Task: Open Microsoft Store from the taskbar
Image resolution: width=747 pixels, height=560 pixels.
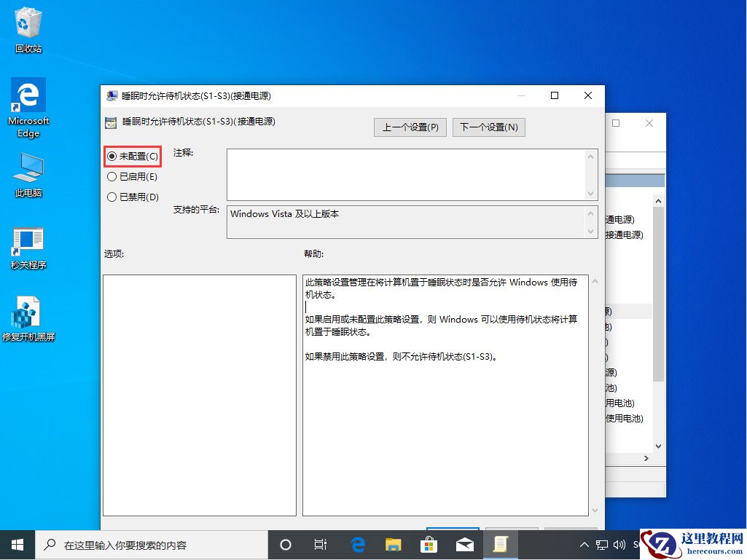Action: click(x=429, y=544)
